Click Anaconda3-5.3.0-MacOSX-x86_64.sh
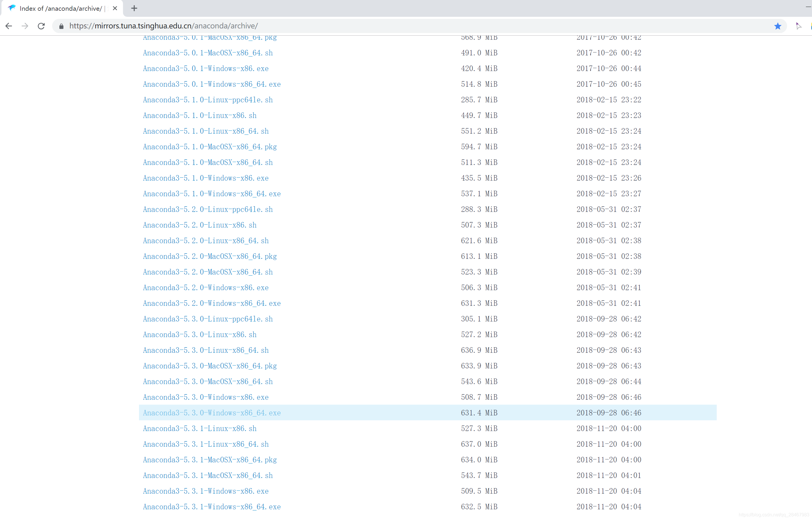 pos(208,381)
